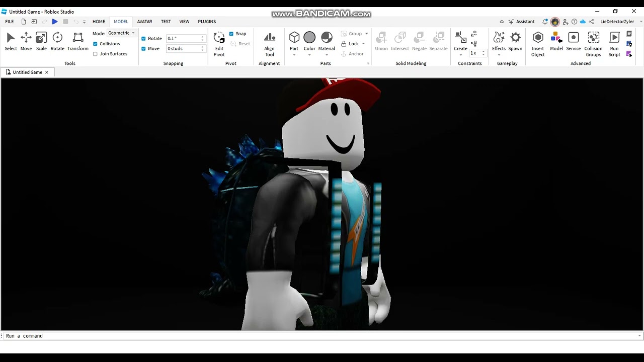644x362 pixels.
Task: Click the import icon beside new file
Action: pyautogui.click(x=34, y=22)
